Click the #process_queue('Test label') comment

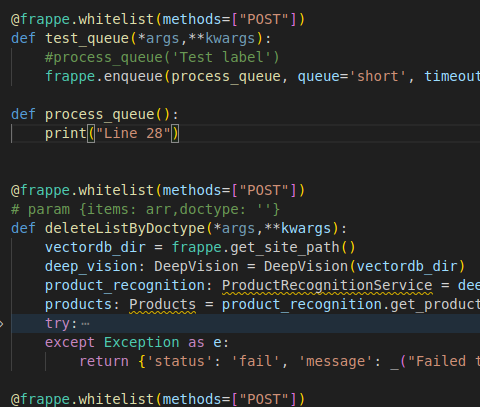tap(162, 57)
